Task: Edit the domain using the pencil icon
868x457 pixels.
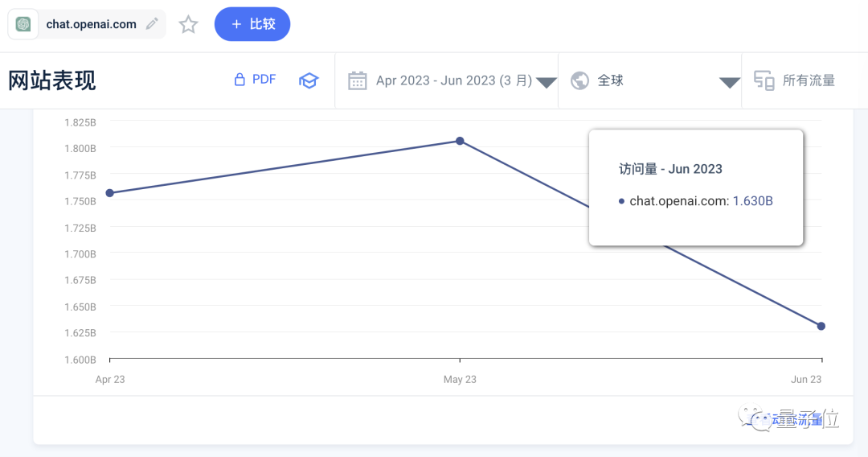Action: click(152, 24)
